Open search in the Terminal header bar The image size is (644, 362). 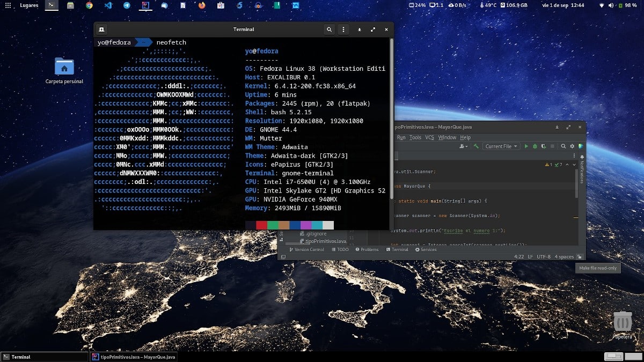click(x=329, y=29)
